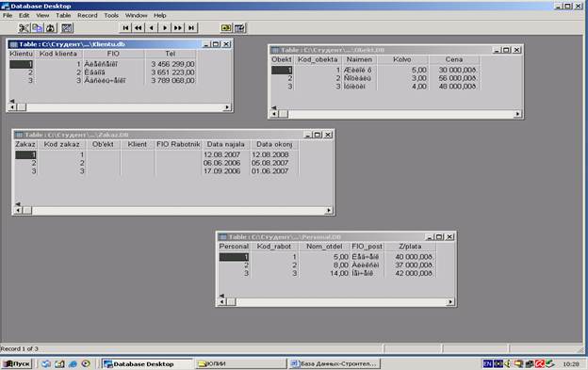
Task: Switch to the Database Desktop taskbar button
Action: click(147, 363)
